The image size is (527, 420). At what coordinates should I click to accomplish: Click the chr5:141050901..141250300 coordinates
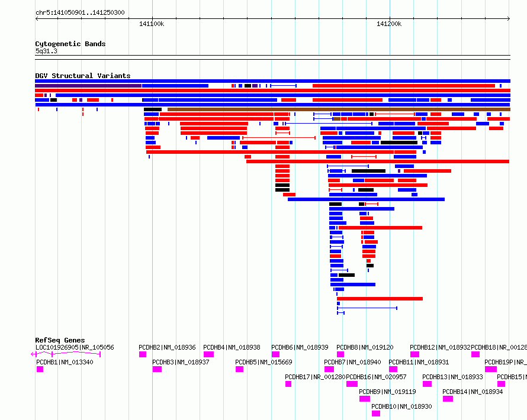(x=80, y=12)
